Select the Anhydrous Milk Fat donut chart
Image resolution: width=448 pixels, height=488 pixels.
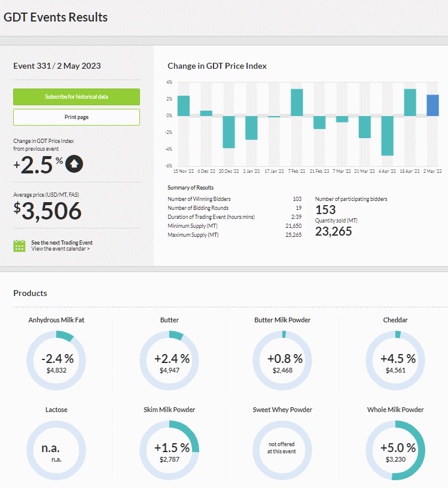pyautogui.click(x=56, y=361)
